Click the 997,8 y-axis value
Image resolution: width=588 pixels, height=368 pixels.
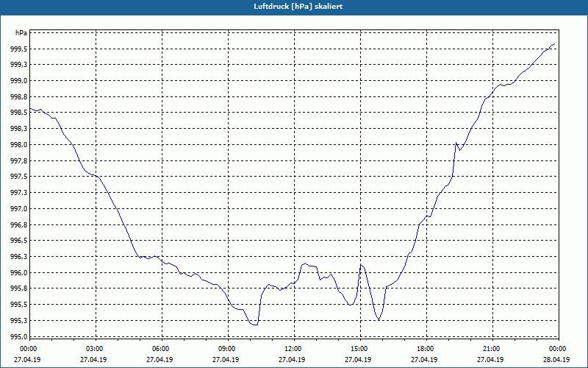tap(18, 161)
